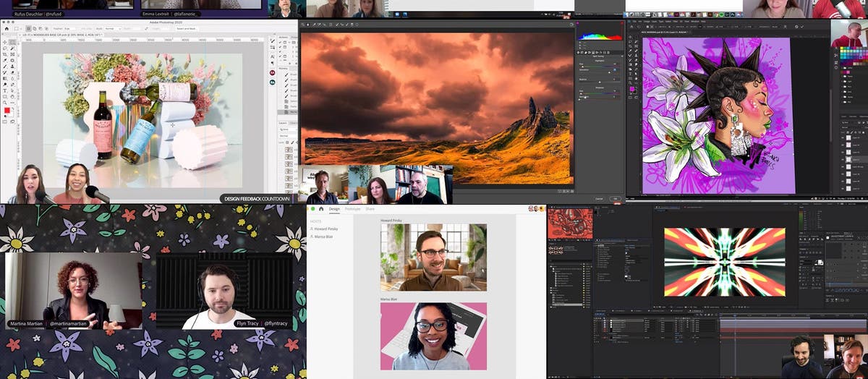
Task: Open the marquee tool preset picker in Photoshop 2020
Action: pos(17,29)
